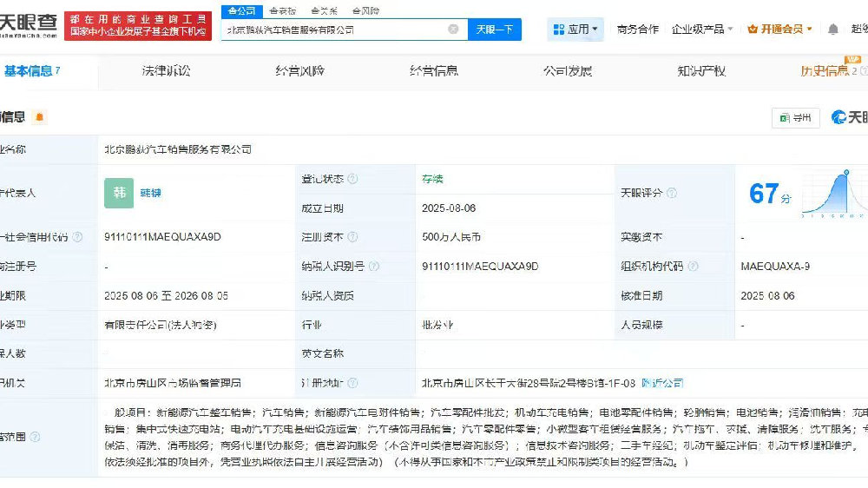Select the 查公司 search tab

tap(242, 11)
